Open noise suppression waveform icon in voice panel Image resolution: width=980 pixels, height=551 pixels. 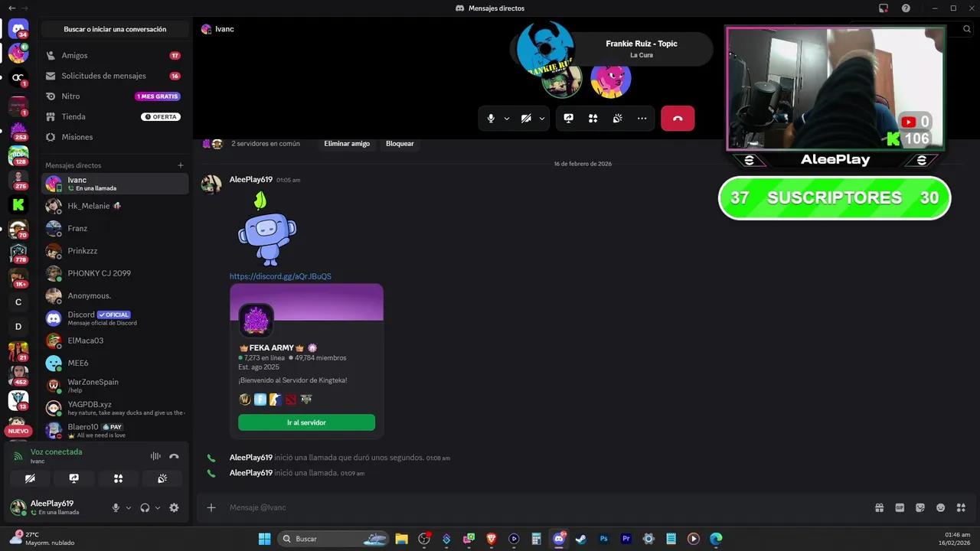tap(155, 456)
